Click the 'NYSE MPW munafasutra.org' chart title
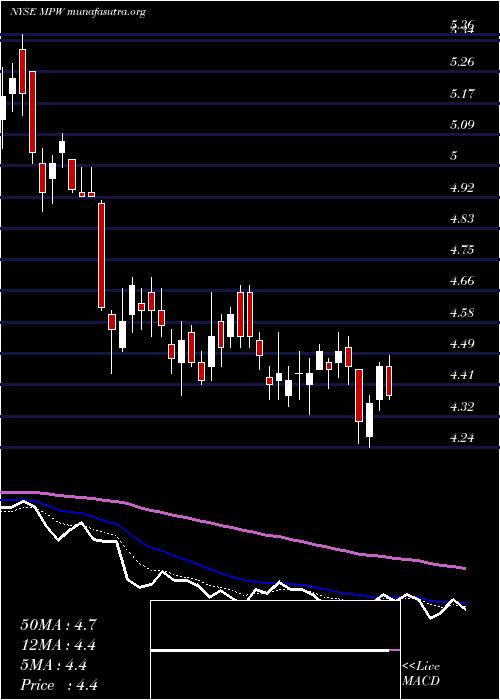The height and width of the screenshot is (700, 500). point(78,12)
